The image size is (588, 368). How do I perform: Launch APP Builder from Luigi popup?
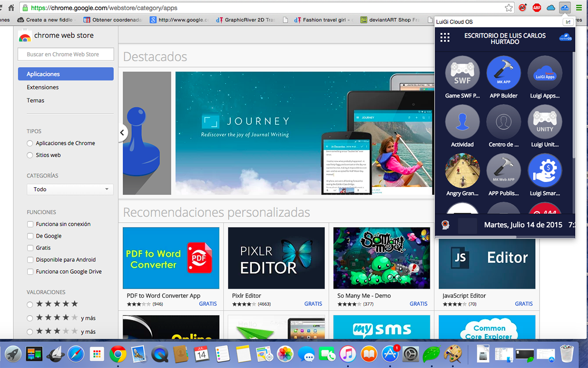point(503,73)
